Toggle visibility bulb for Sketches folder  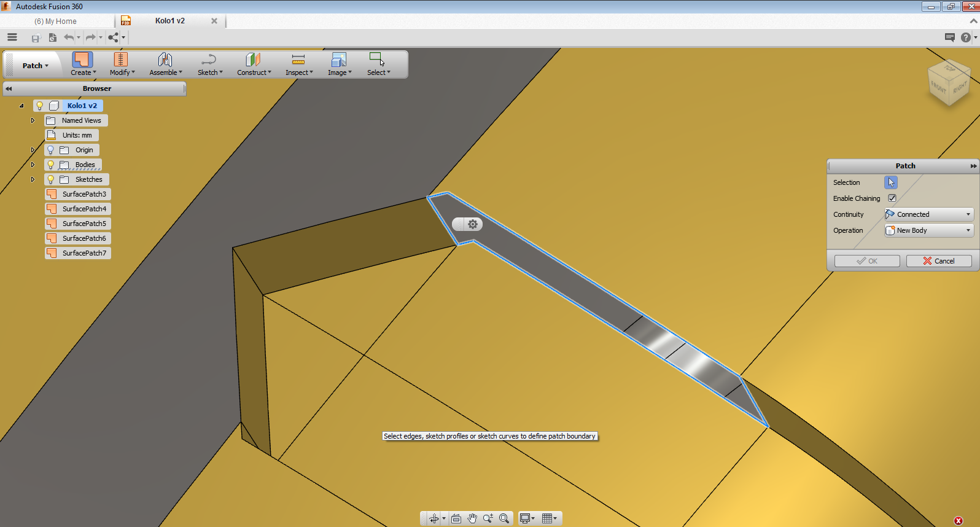[51, 179]
